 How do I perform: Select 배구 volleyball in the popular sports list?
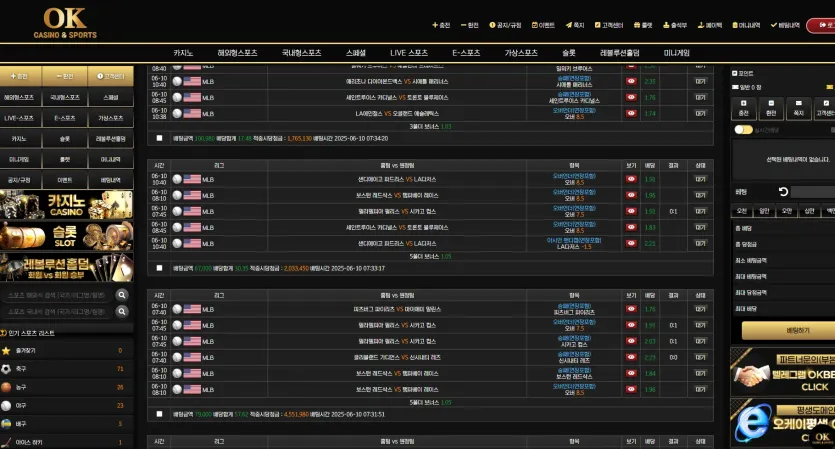point(66,423)
